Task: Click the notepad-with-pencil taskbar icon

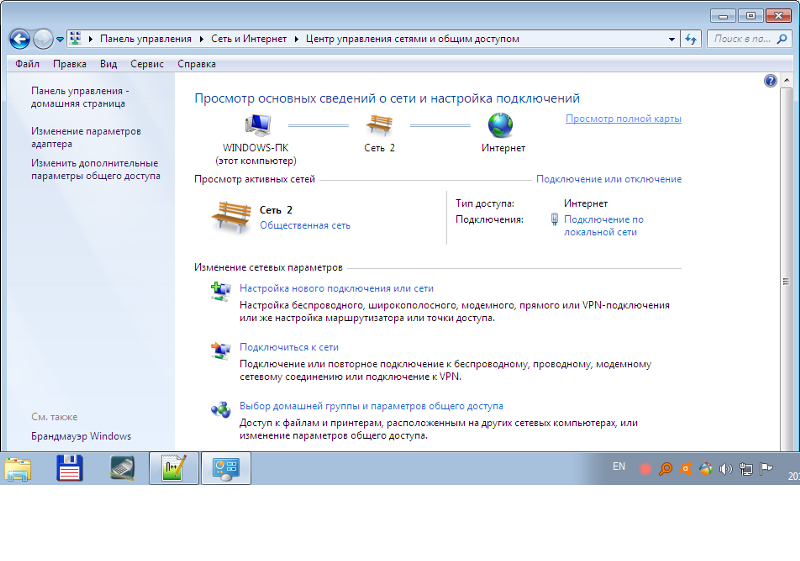Action: tap(174, 468)
